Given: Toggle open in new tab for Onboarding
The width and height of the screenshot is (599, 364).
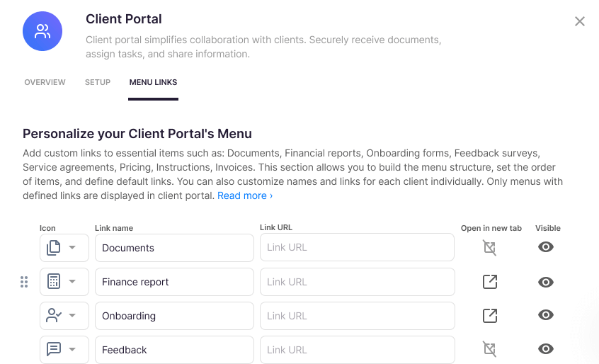Looking at the screenshot, I should [489, 316].
